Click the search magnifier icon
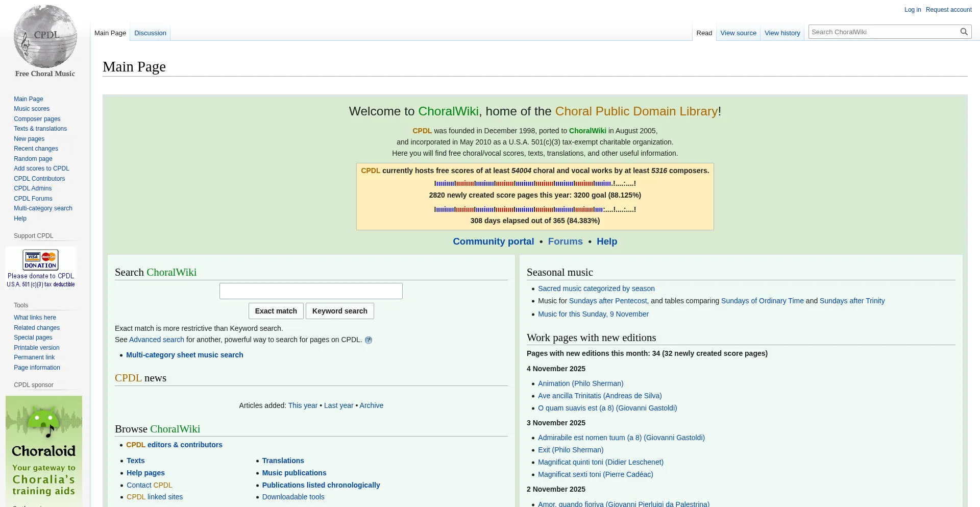 coord(964,32)
